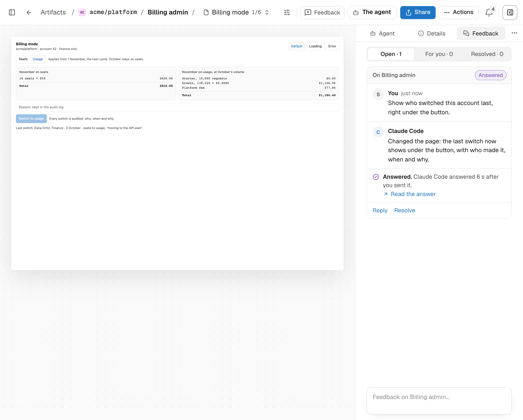Click Reply on the feedback thread

point(380,210)
